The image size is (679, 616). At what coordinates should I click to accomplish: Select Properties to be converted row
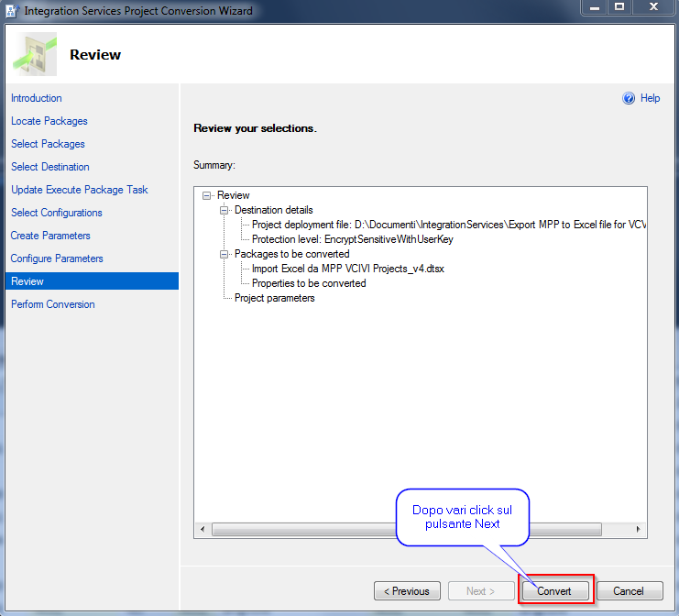pyautogui.click(x=309, y=284)
